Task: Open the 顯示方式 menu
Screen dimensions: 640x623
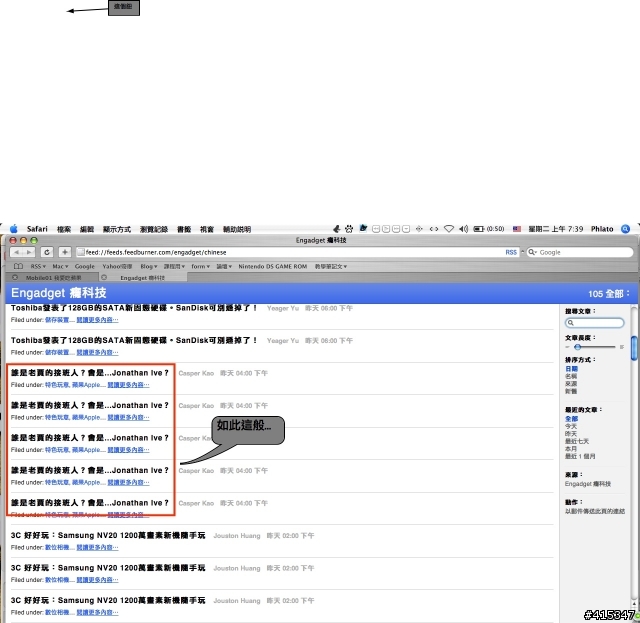Action: tap(117, 229)
